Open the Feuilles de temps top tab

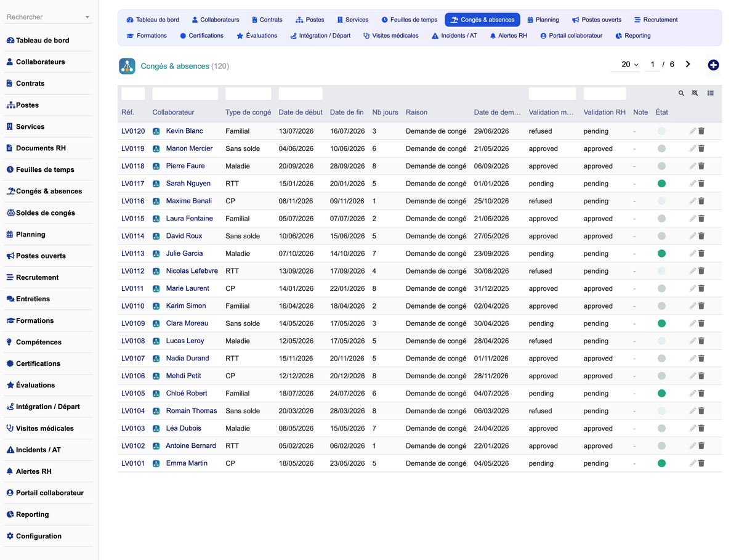[x=409, y=20]
